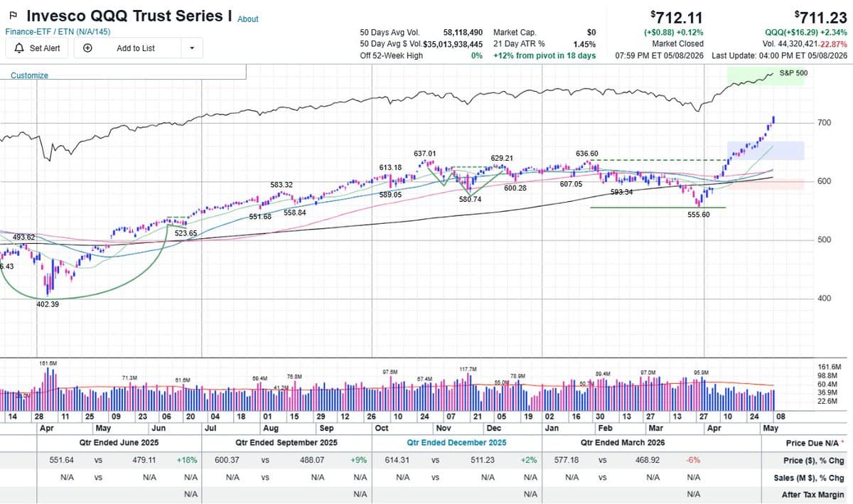Click the 607.05 price marker

click(571, 184)
